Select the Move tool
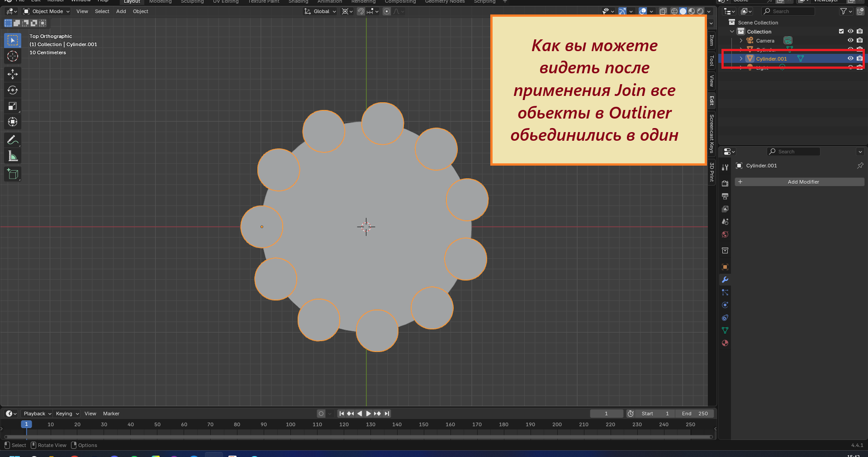The width and height of the screenshot is (868, 457). point(13,74)
